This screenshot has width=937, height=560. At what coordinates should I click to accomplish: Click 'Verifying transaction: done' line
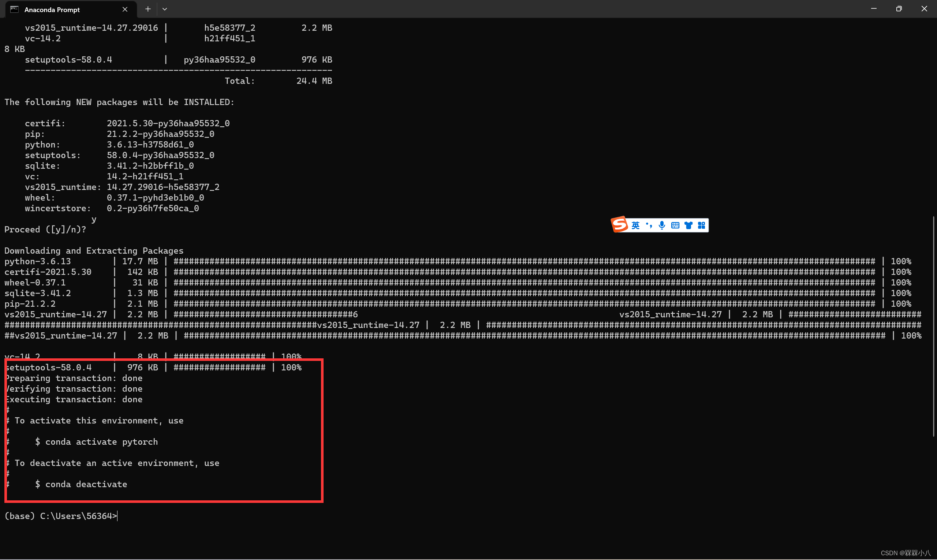pyautogui.click(x=74, y=389)
